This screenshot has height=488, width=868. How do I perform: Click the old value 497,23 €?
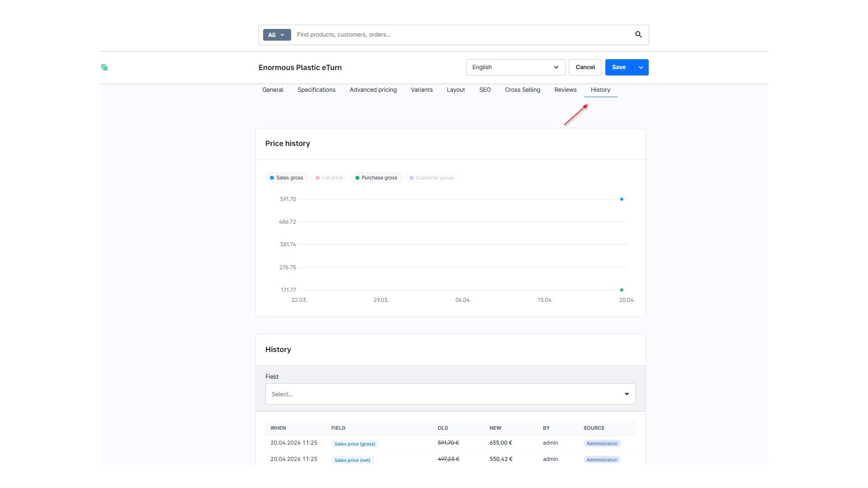(448, 459)
